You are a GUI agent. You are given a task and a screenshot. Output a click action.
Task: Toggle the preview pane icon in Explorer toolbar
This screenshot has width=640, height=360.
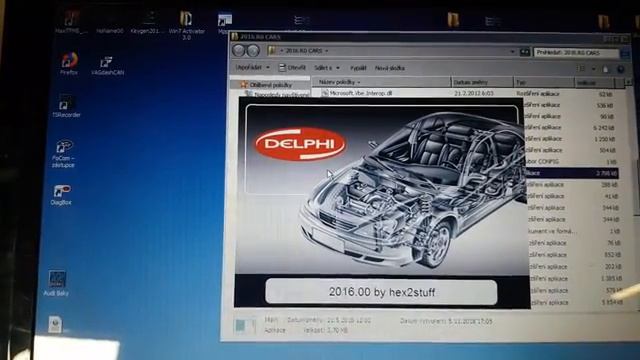point(605,69)
